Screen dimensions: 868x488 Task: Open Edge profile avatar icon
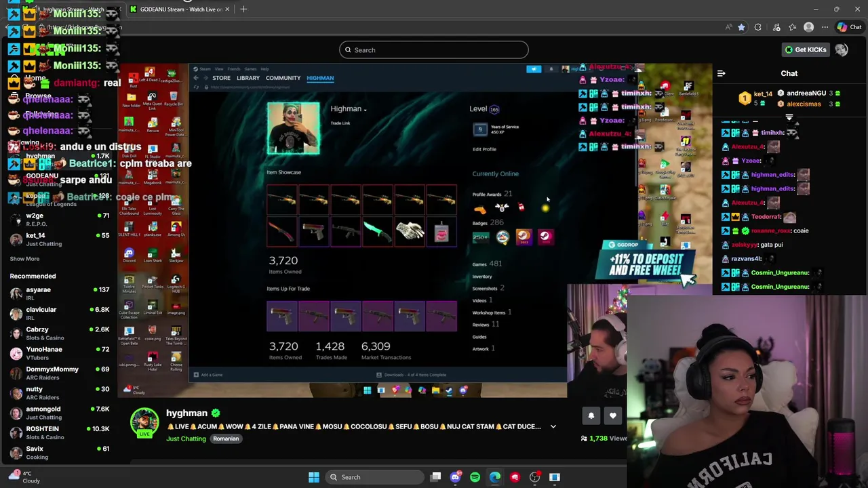tap(808, 27)
